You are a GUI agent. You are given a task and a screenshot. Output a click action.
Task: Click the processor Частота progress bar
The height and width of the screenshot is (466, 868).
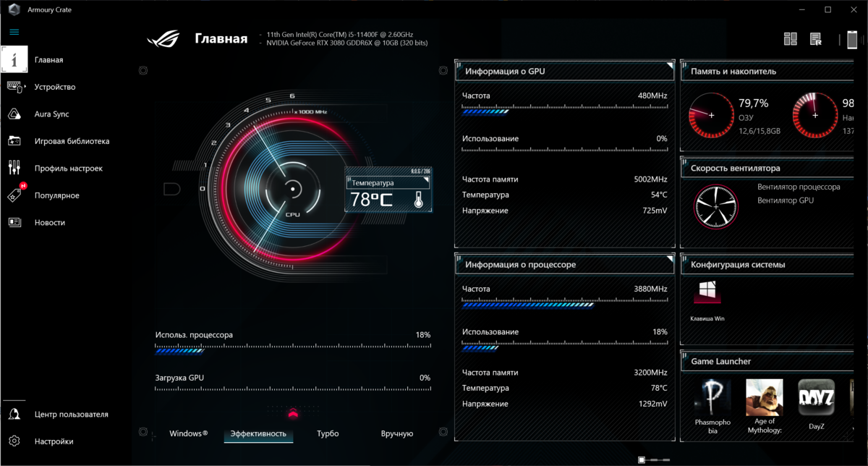click(565, 305)
